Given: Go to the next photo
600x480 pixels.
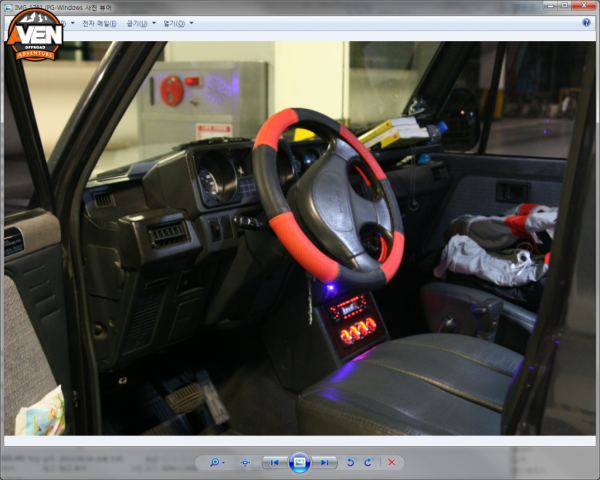Looking at the screenshot, I should (324, 462).
